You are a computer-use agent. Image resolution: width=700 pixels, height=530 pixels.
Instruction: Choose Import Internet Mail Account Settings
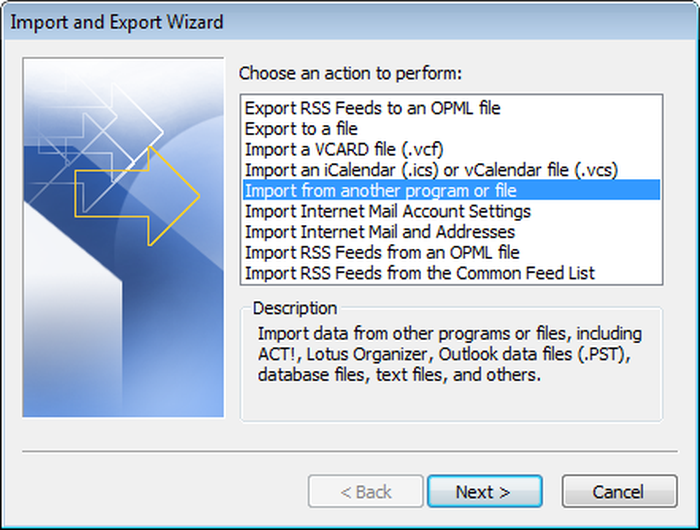(451, 211)
